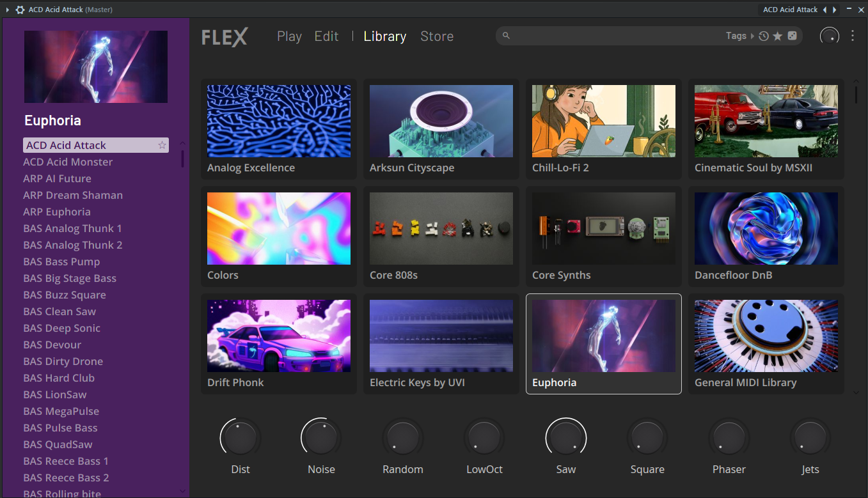Select the previous preset arrow in title bar

[825, 10]
